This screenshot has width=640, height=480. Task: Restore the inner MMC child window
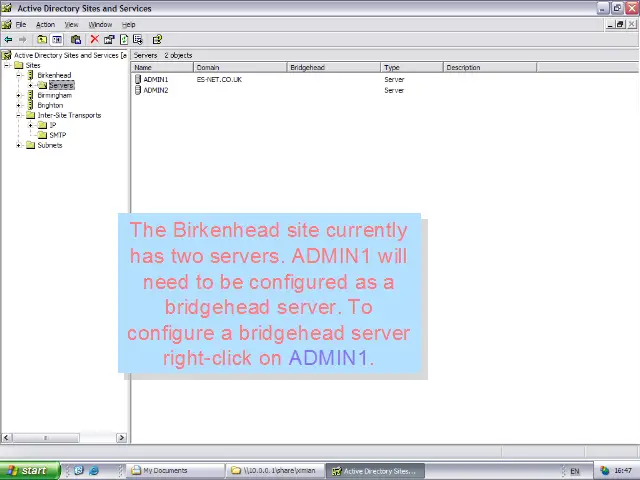click(x=620, y=24)
